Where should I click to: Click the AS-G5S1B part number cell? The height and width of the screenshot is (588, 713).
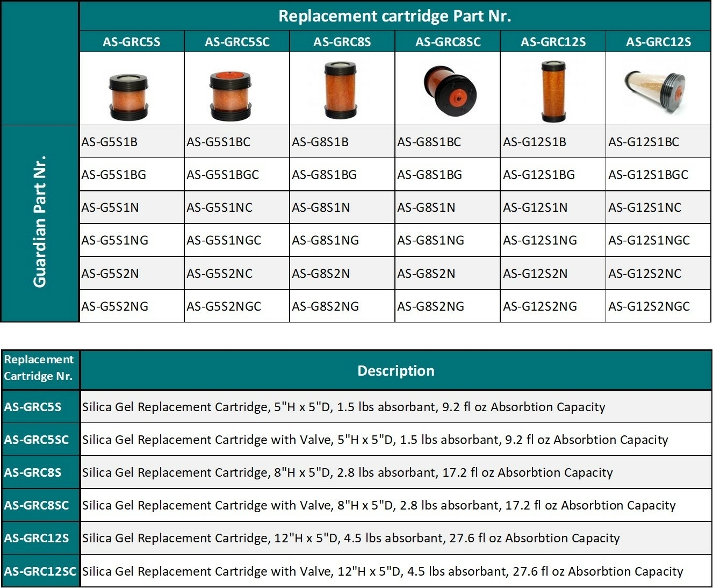[x=110, y=142]
